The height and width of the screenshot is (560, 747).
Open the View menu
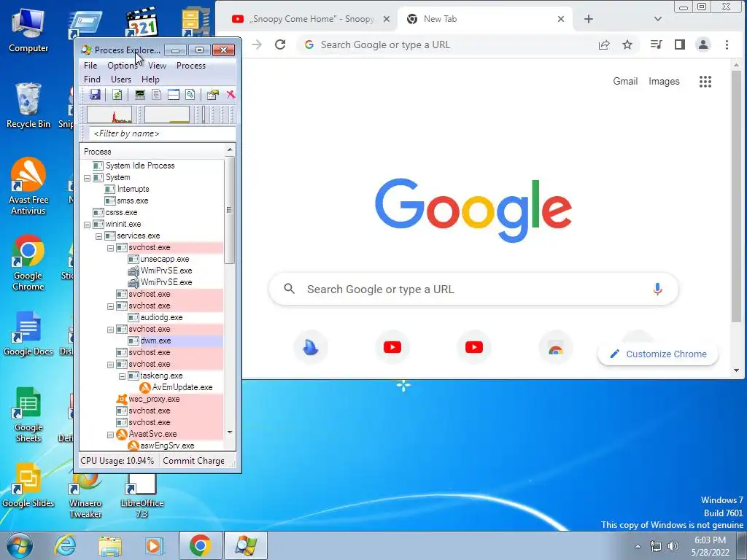157,66
